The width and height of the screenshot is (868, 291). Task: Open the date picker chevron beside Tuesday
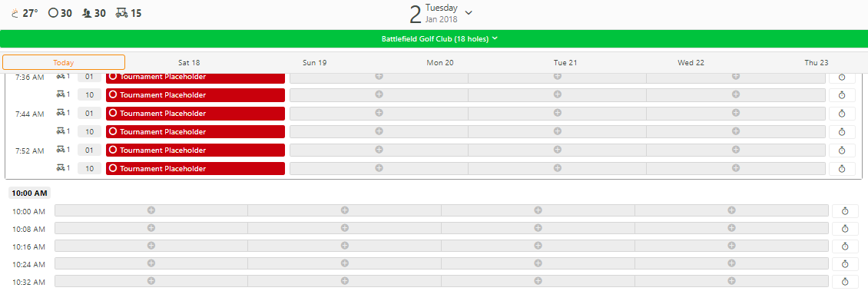click(469, 12)
